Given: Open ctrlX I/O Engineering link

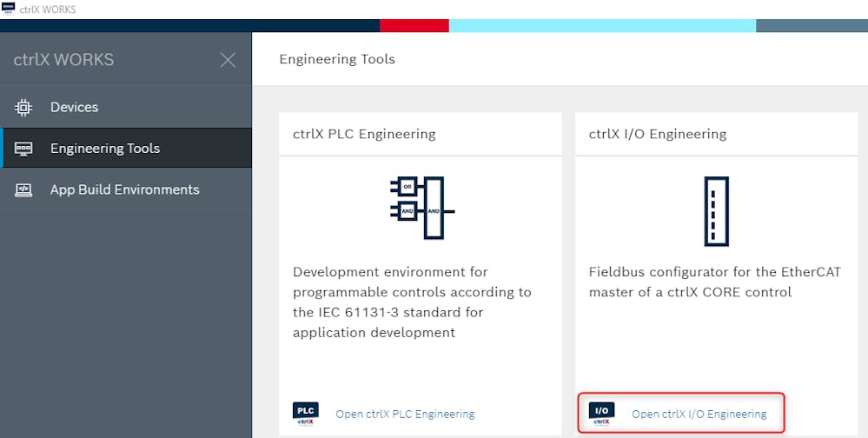Looking at the screenshot, I should point(699,415).
